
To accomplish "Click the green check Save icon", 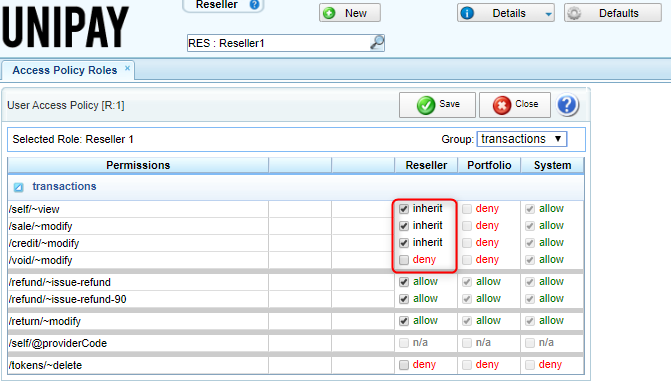I will coord(426,105).
